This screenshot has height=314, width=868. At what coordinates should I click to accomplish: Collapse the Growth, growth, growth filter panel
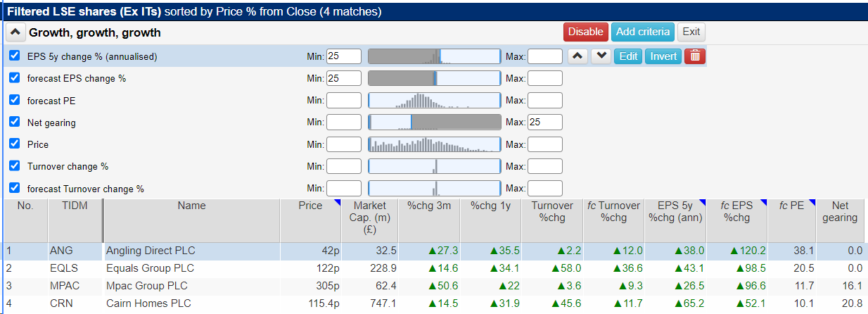[15, 32]
